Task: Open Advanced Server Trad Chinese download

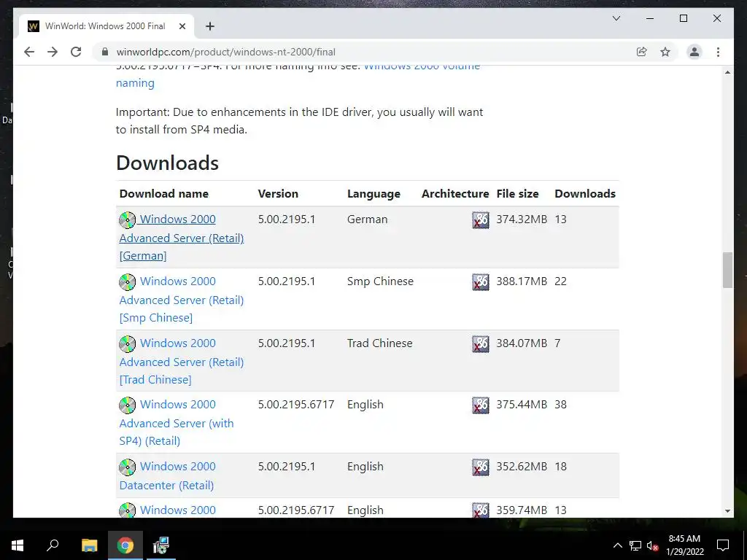Action: click(x=182, y=361)
